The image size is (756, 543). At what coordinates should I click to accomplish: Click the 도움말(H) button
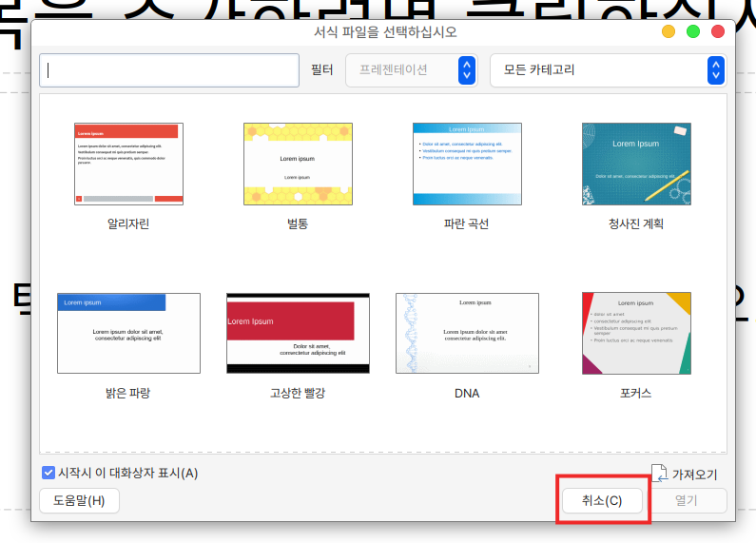(x=79, y=500)
